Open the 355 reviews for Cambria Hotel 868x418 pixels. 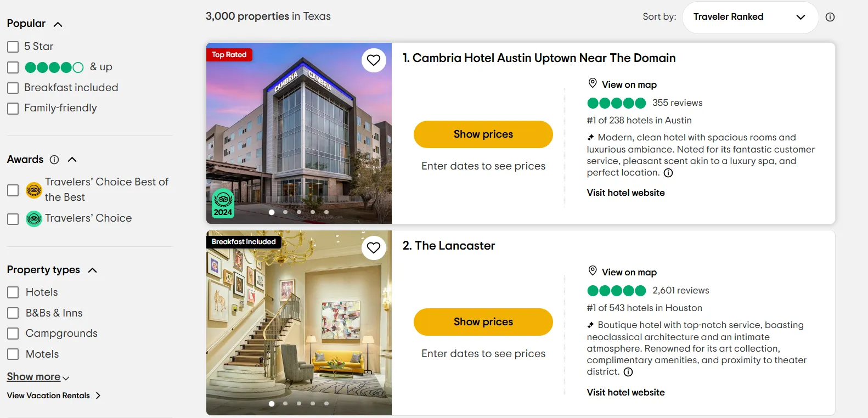(x=678, y=103)
